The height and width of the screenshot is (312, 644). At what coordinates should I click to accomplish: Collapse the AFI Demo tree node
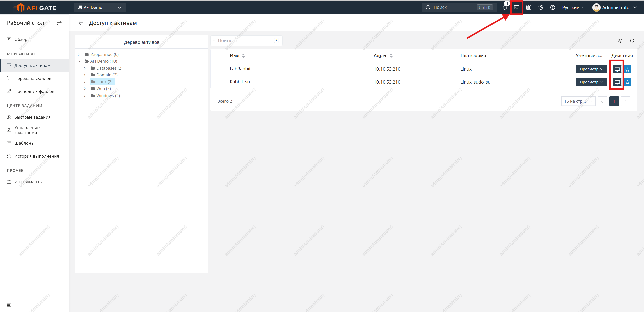(x=79, y=61)
